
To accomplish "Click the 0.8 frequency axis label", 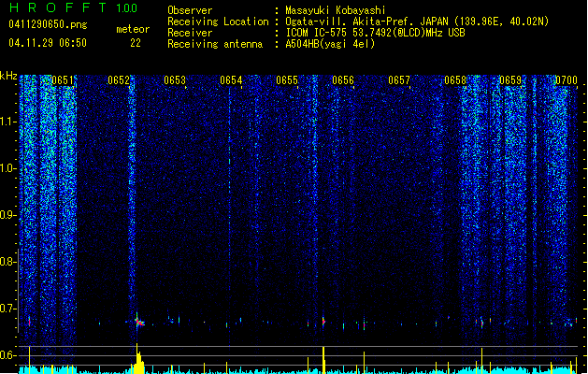I will [8, 262].
